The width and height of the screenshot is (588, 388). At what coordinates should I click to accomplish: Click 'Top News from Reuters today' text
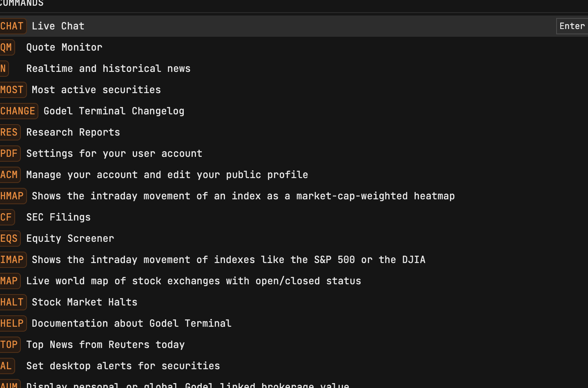tap(105, 345)
